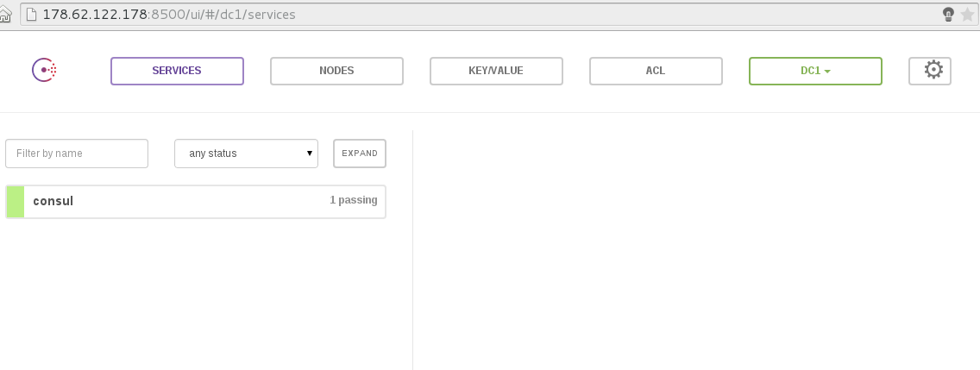
Task: Click the page info icon beside the URL
Action: click(32, 14)
